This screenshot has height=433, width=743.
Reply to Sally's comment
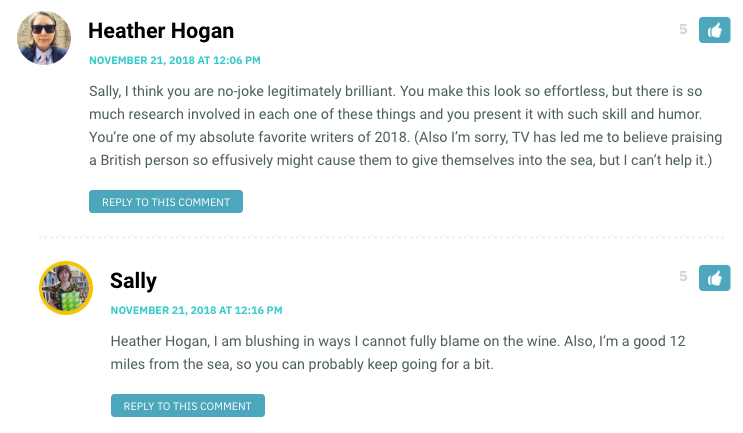(x=188, y=406)
